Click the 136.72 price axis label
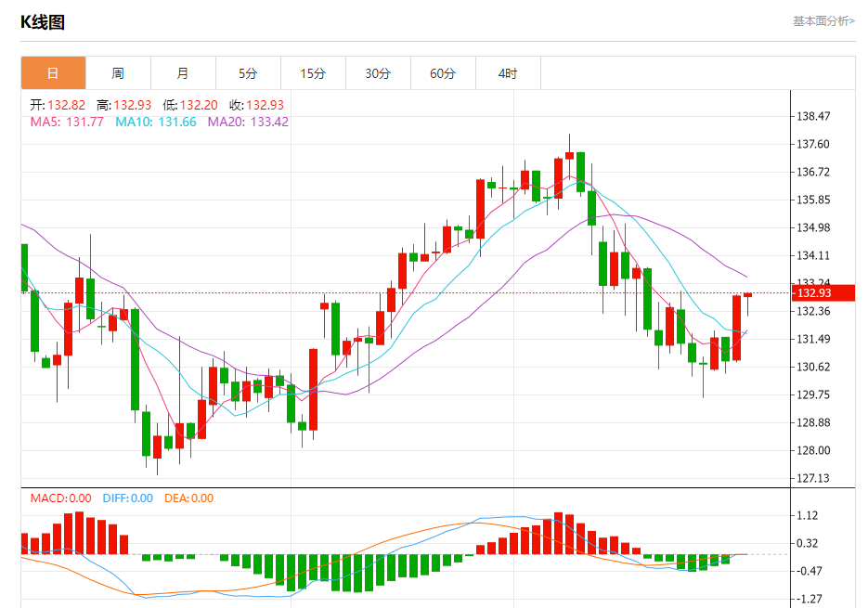Screen dimensions: 868x608 [813, 173]
